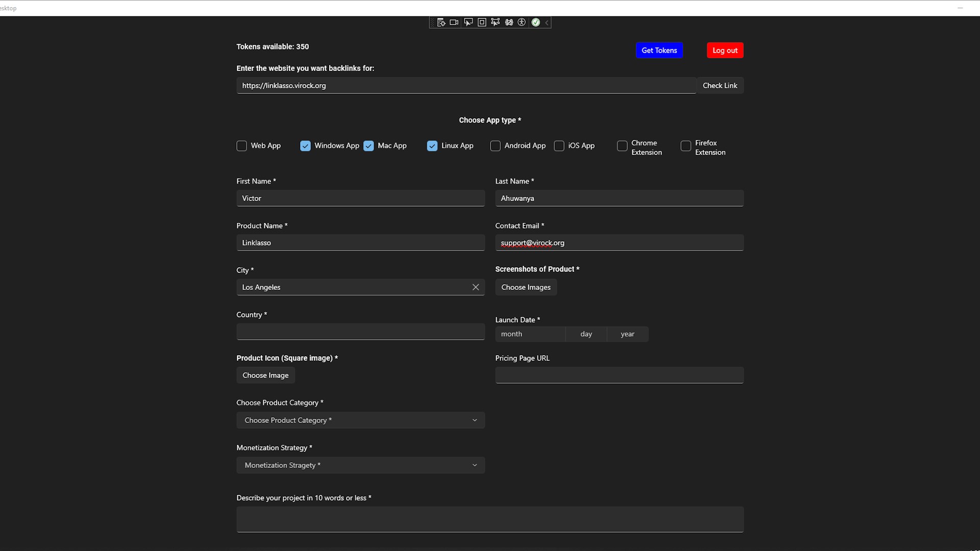Enable Track Focused Element in toolbar
The image size is (980, 551).
click(x=495, y=22)
